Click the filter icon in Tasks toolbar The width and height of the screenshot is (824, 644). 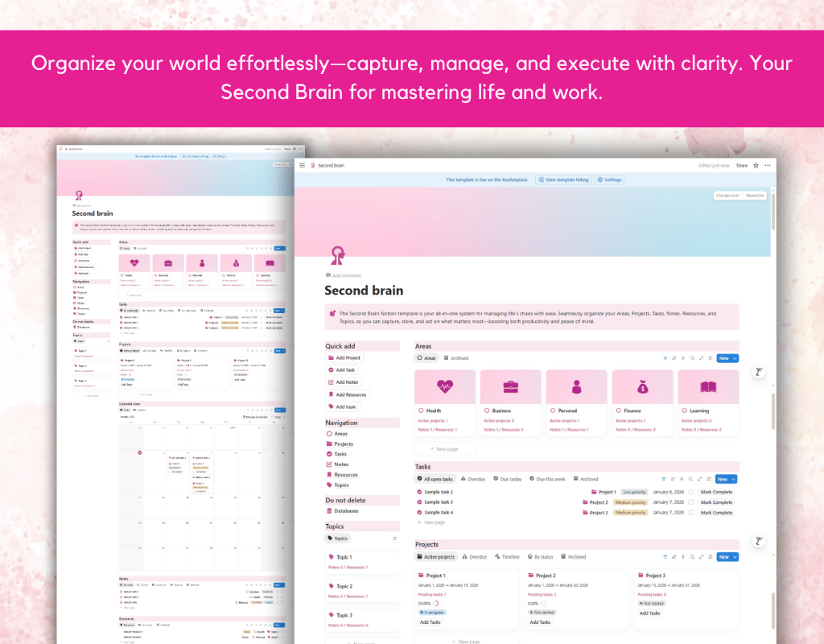point(664,479)
